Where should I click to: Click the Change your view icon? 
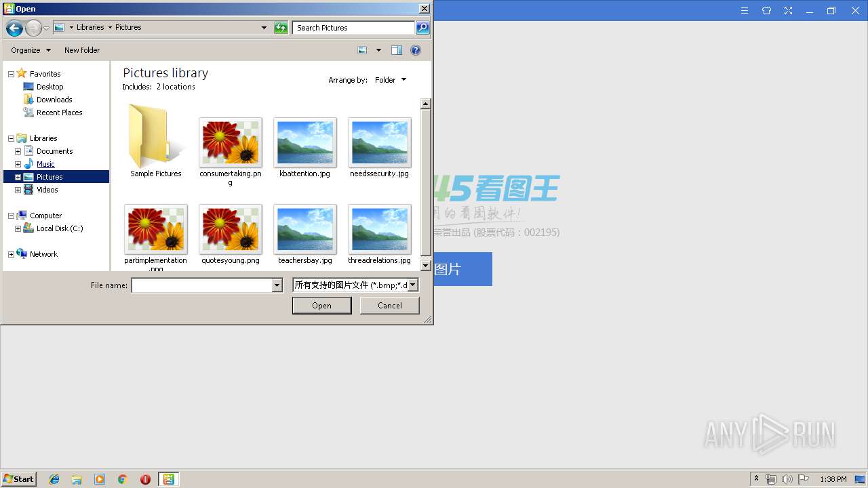coord(362,50)
